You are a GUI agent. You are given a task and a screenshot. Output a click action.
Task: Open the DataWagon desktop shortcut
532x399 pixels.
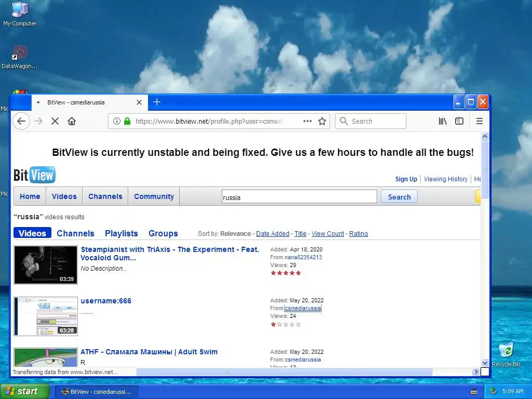(x=20, y=57)
